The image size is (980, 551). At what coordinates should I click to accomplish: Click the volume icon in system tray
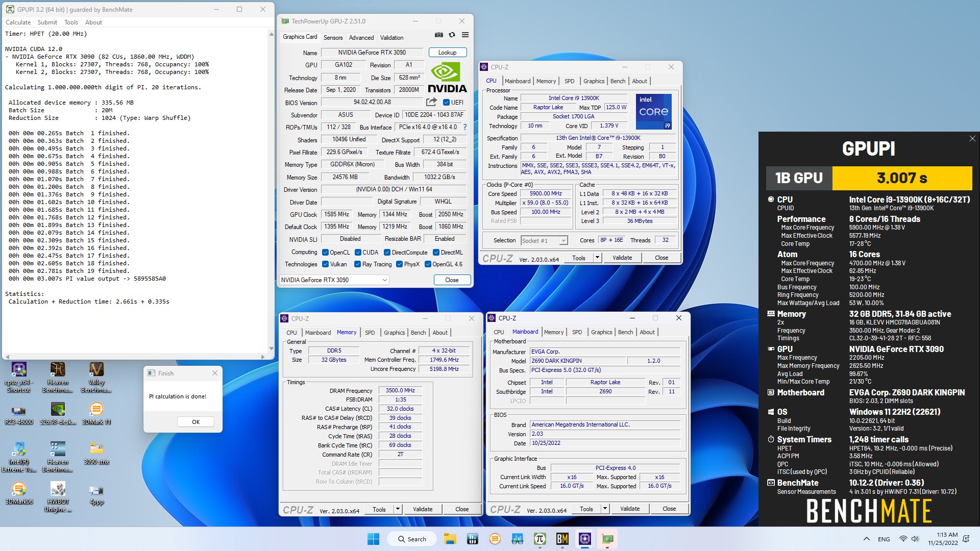coord(915,539)
